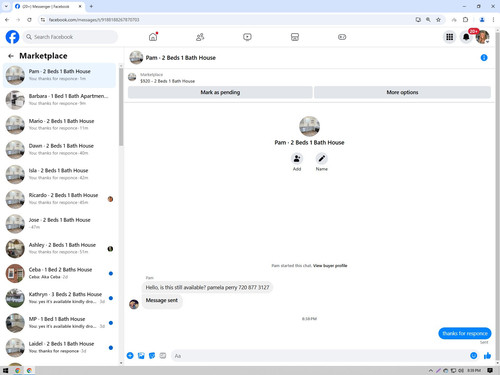The image size is (500, 375).
Task: Send a thumbs up like
Action: tap(487, 356)
